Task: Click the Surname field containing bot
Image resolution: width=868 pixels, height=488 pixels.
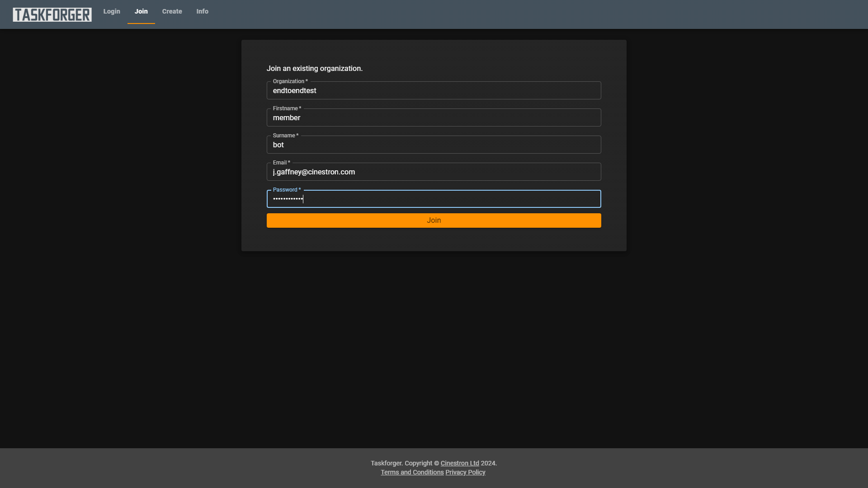Action: point(434,145)
